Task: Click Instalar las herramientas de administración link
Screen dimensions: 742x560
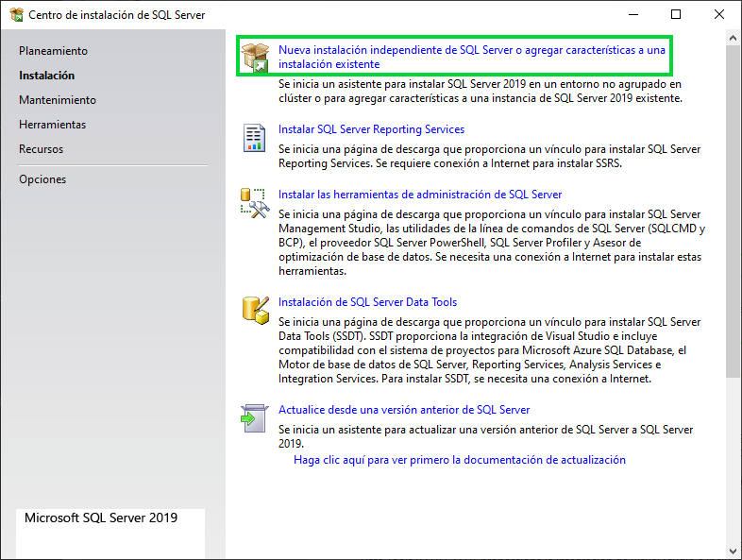Action: click(x=420, y=195)
